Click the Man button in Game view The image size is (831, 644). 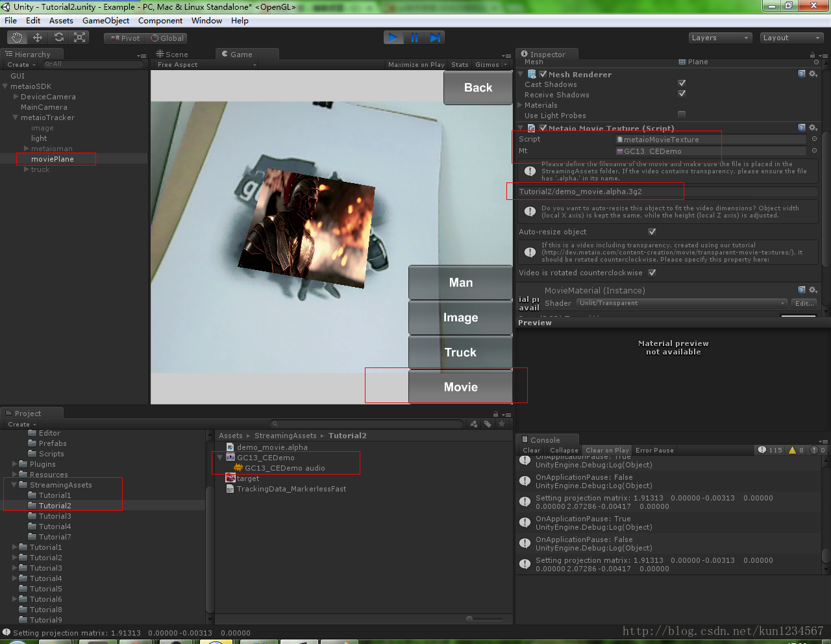click(x=460, y=282)
